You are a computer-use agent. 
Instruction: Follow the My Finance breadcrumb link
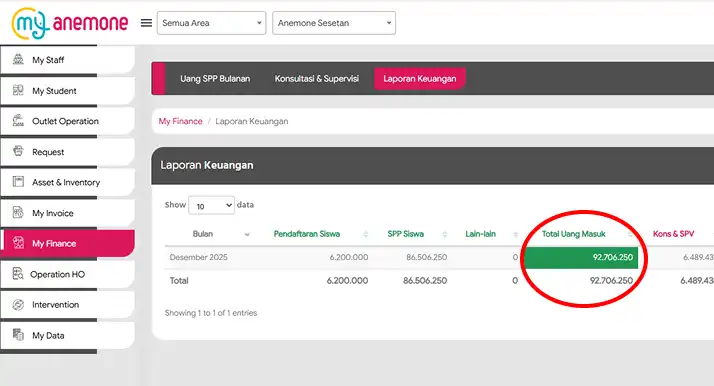[180, 121]
